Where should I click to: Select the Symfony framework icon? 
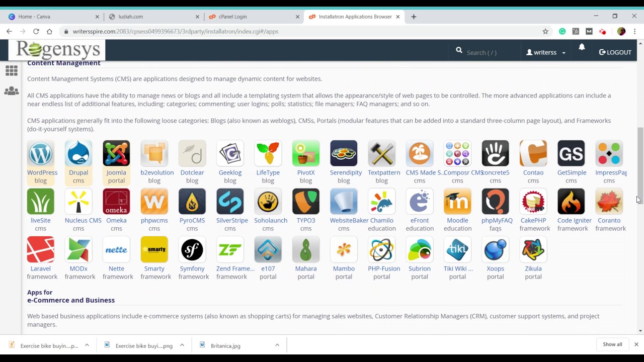point(192,250)
